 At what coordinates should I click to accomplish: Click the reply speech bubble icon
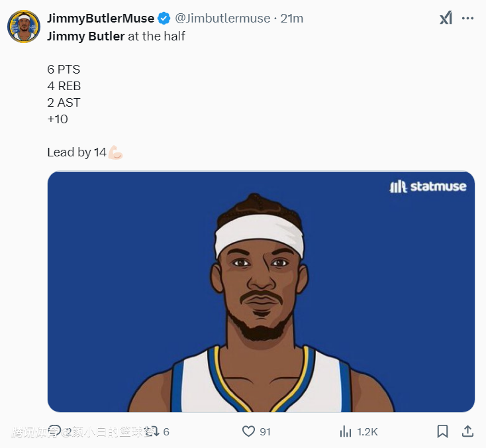(56, 431)
